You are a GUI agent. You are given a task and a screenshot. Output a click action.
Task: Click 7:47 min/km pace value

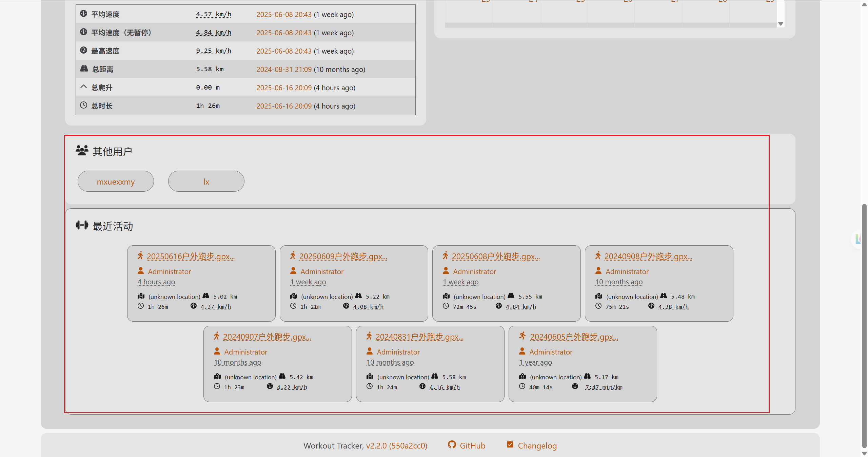coord(604,387)
